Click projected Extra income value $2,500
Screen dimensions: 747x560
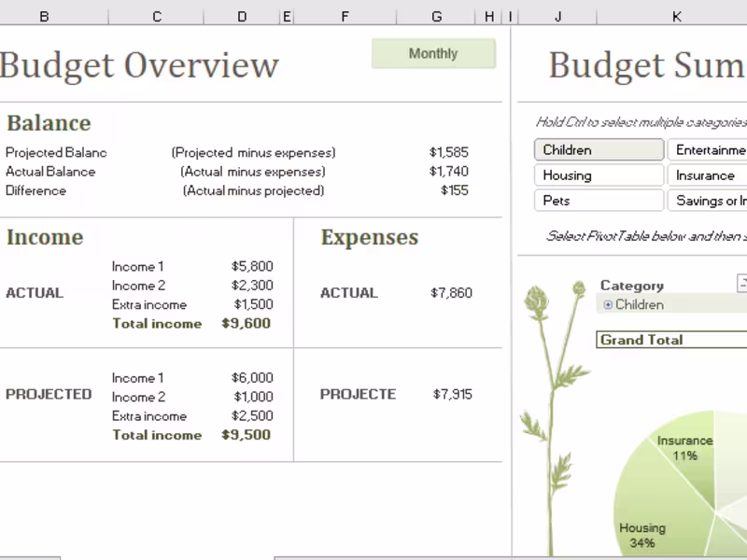pyautogui.click(x=252, y=415)
